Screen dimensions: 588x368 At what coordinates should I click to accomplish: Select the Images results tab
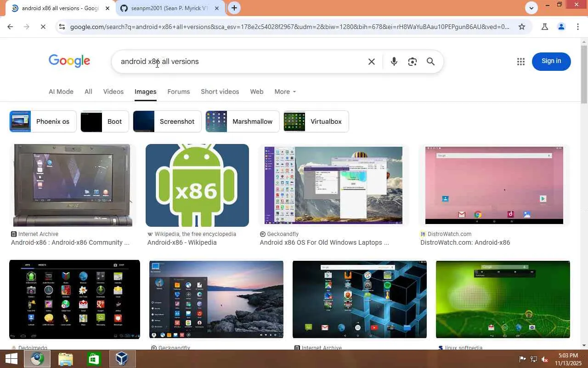click(146, 92)
